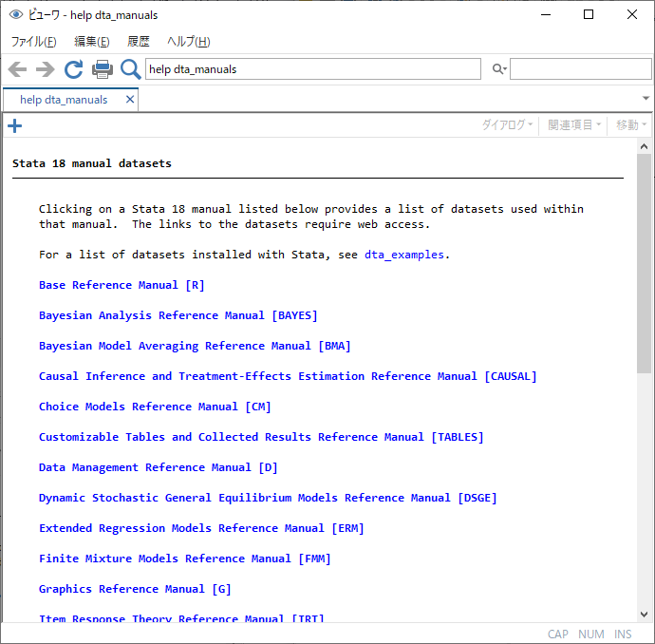This screenshot has height=644, width=655.
Task: Open Bayesian Model Averaging Reference Manual [BMA]
Action: click(x=195, y=346)
